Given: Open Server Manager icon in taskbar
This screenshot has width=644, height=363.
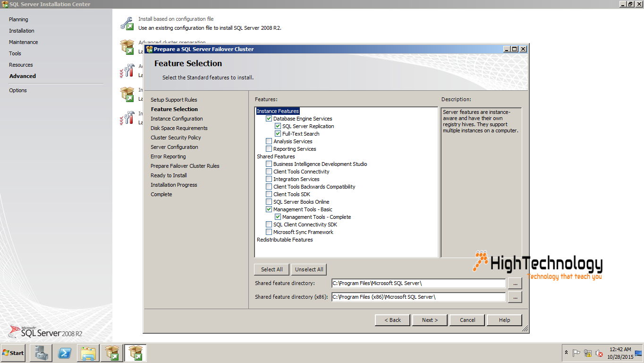Looking at the screenshot, I should tap(41, 353).
